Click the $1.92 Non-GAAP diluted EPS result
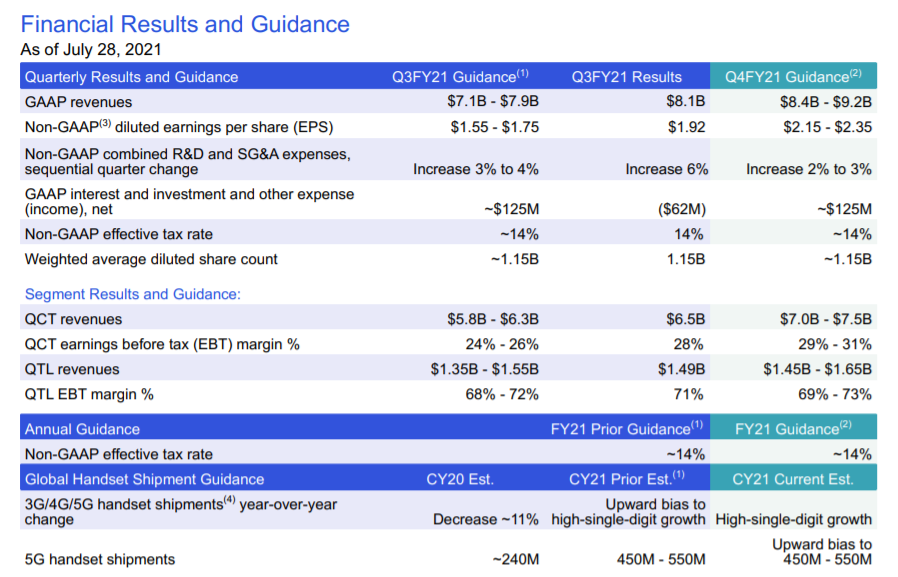 point(686,127)
